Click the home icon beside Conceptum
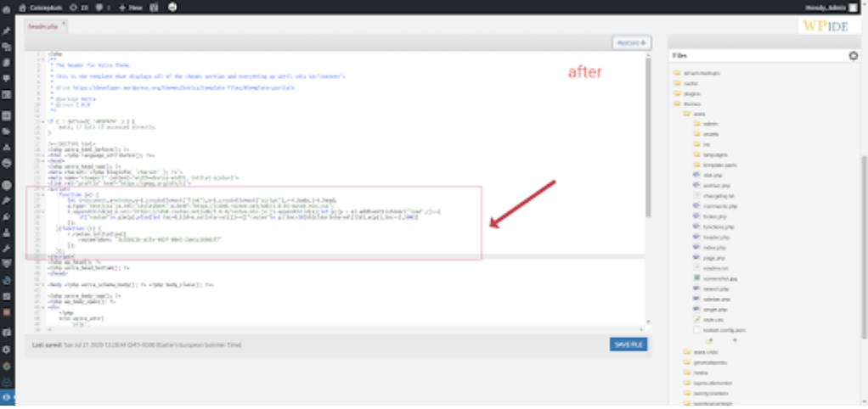 22,8
